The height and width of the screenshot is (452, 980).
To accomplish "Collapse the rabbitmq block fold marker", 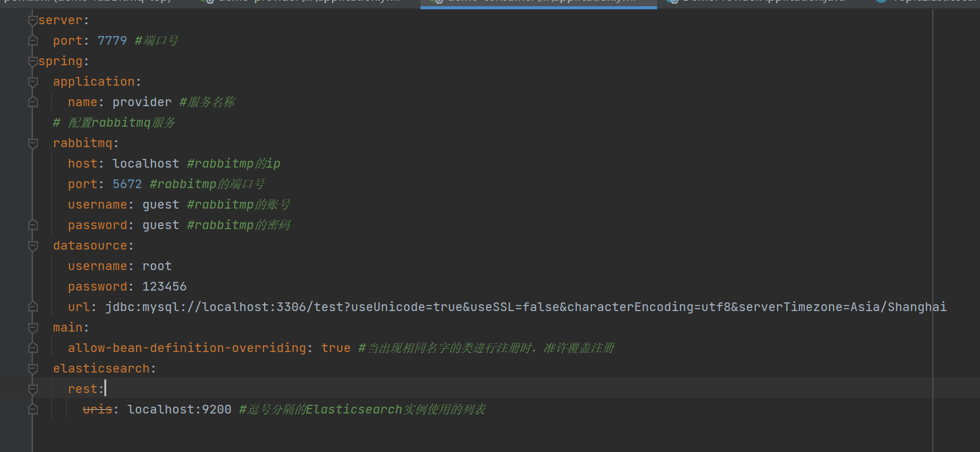I will pyautogui.click(x=33, y=143).
